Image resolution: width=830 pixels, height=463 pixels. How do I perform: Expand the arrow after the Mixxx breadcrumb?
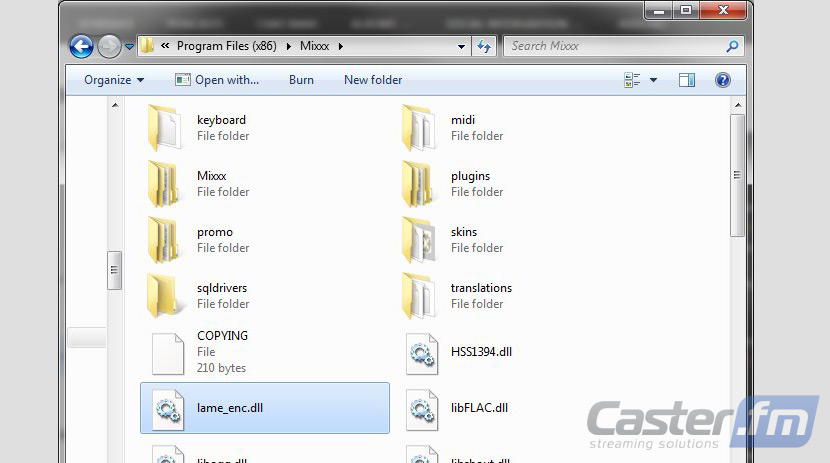coord(341,47)
